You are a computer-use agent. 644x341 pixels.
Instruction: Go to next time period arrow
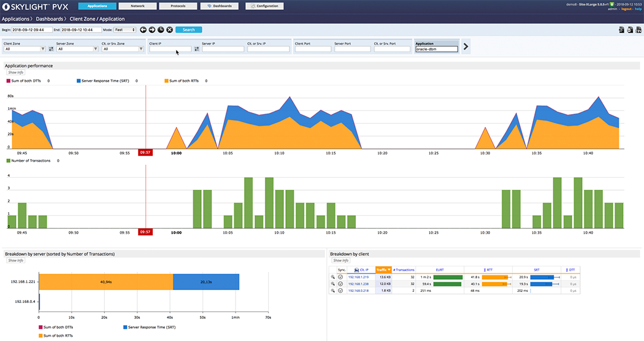(x=152, y=29)
